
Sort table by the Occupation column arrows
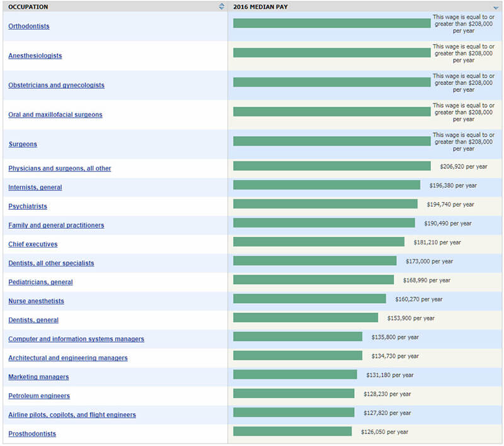click(222, 6)
